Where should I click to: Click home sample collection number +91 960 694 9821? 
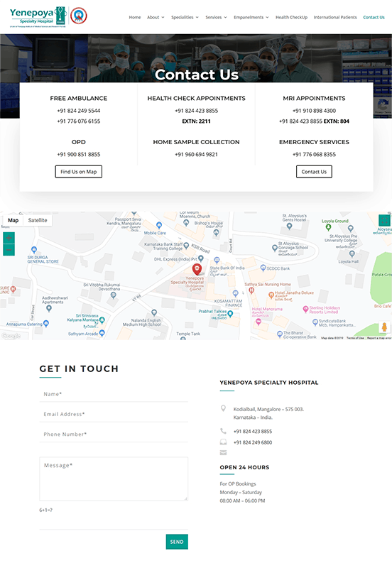197,154
